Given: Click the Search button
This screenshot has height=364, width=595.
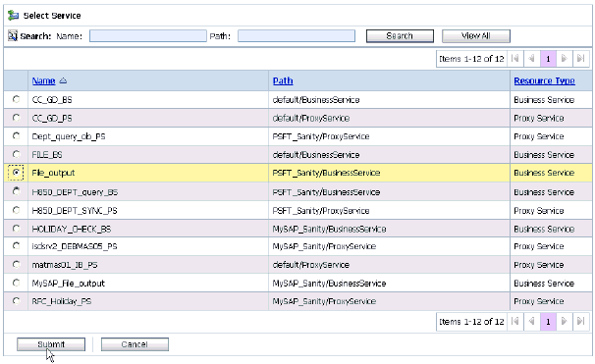Looking at the screenshot, I should pyautogui.click(x=400, y=36).
